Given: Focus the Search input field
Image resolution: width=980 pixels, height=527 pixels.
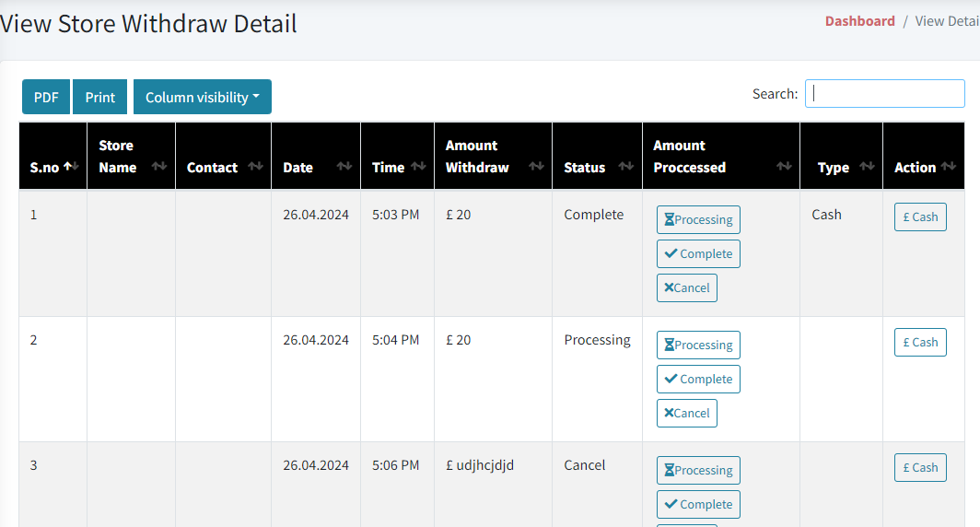Looking at the screenshot, I should 884,93.
